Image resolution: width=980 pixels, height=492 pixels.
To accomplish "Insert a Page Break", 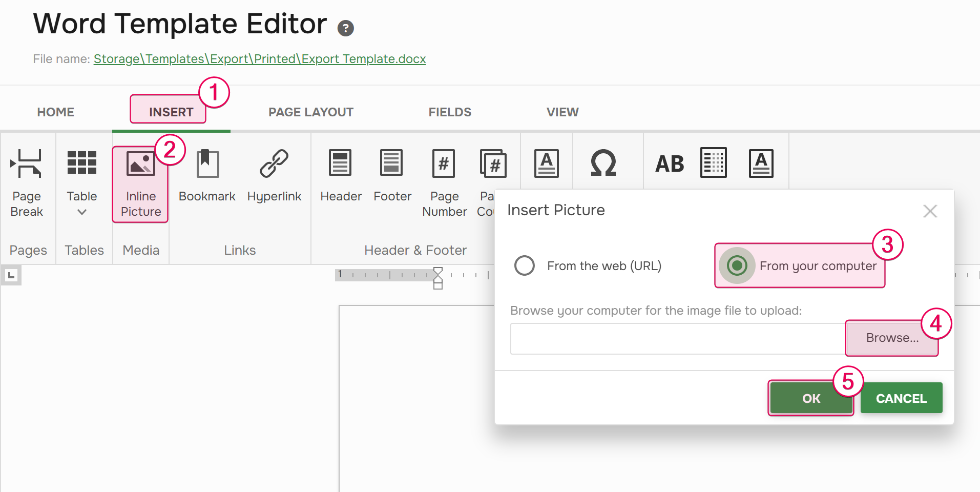I will pos(27,183).
